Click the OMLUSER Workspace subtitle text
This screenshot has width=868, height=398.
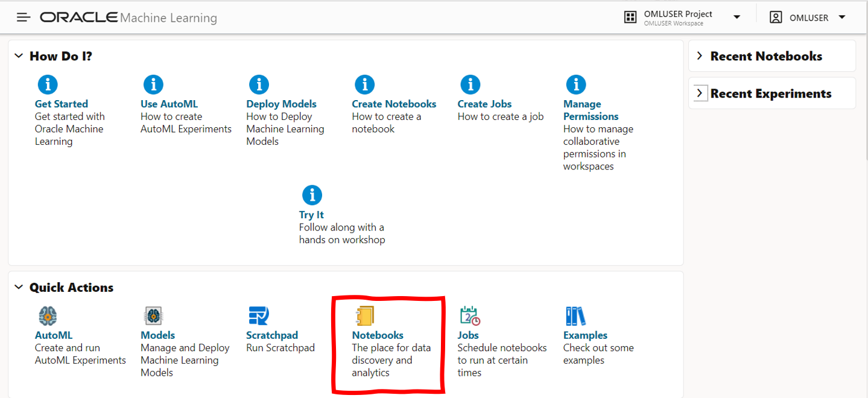click(x=673, y=24)
